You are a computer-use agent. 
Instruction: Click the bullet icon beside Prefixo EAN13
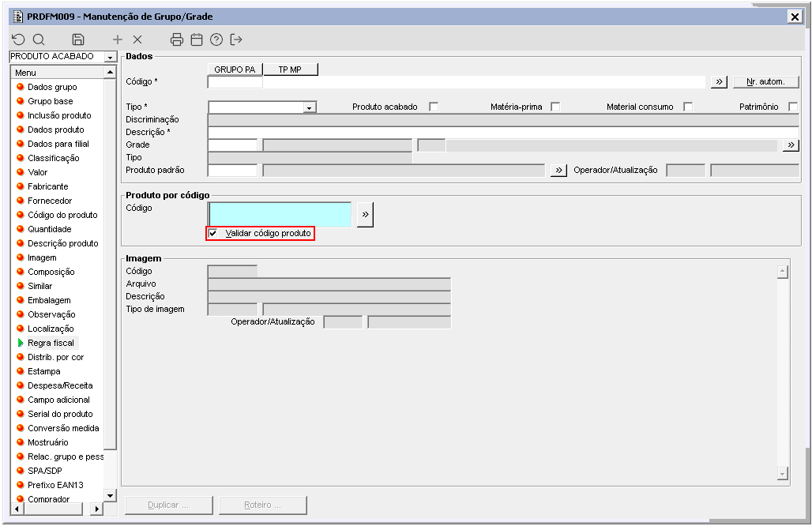[x=21, y=485]
